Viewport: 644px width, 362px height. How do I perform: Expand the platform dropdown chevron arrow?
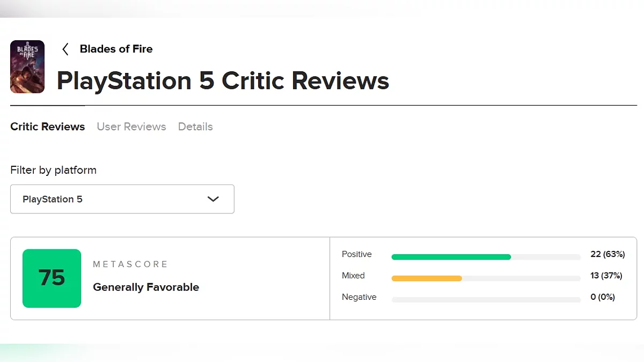(213, 199)
